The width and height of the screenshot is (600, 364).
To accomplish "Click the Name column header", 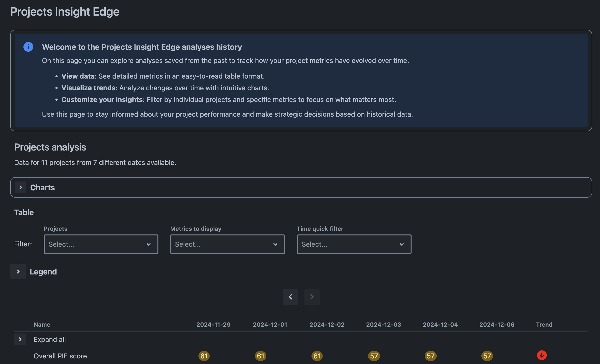I will (x=42, y=324).
